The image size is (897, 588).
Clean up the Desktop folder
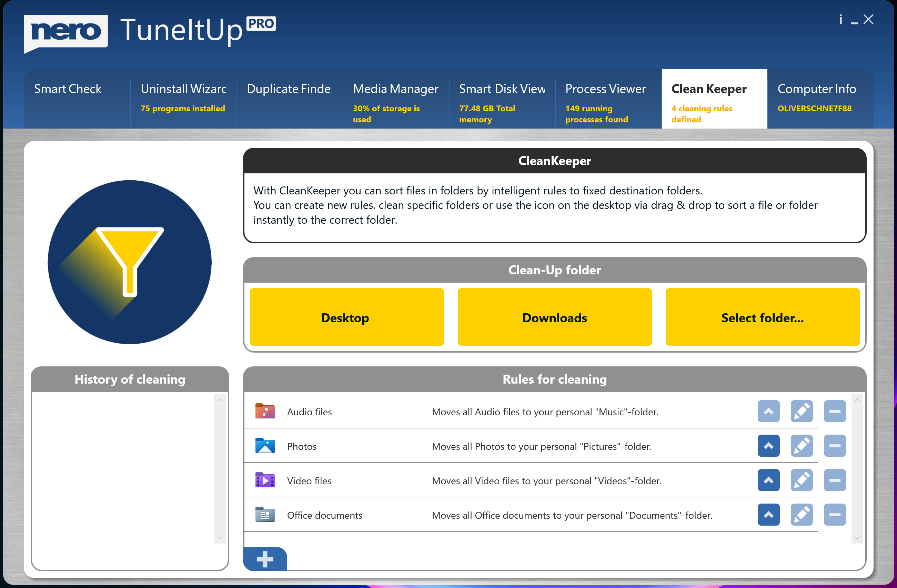(x=346, y=317)
